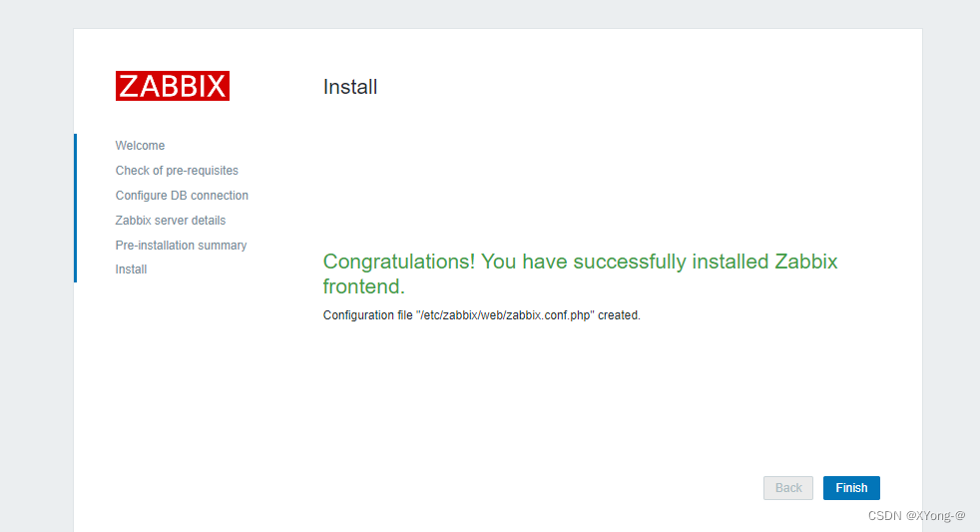Select the Pre-installation summary step
This screenshot has height=532, width=980.
click(182, 246)
